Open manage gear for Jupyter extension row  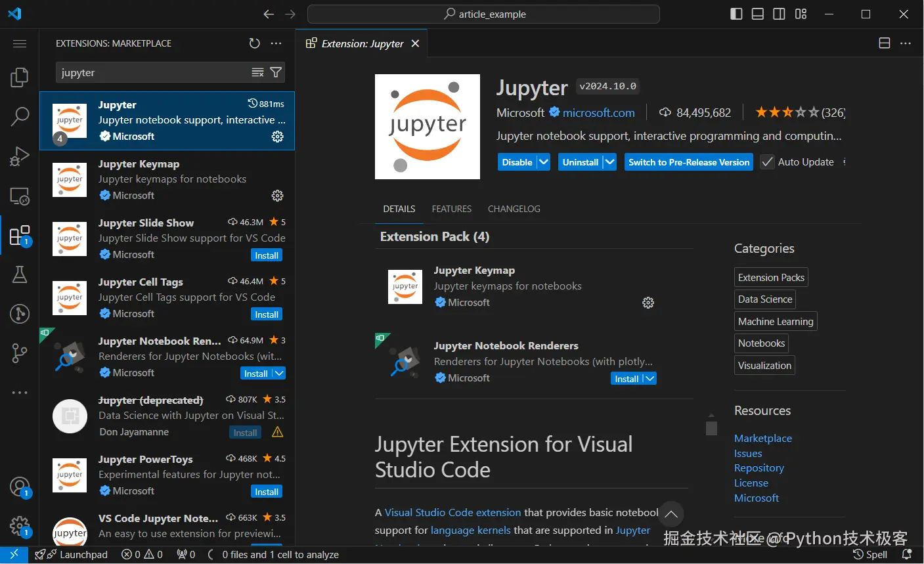278,137
